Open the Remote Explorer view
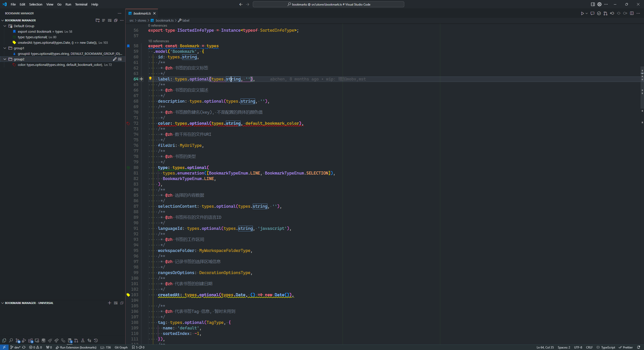Image resolution: width=644 pixels, height=350 pixels. 37,340
